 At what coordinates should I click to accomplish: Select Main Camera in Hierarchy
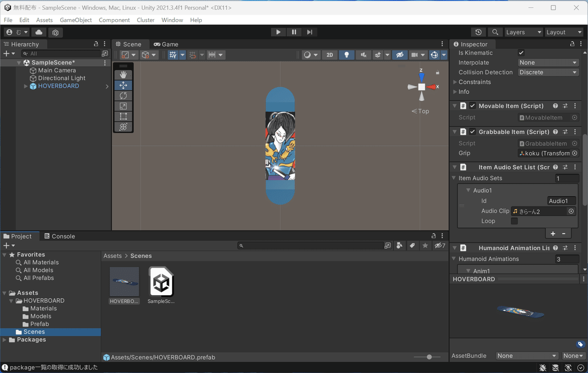[57, 70]
